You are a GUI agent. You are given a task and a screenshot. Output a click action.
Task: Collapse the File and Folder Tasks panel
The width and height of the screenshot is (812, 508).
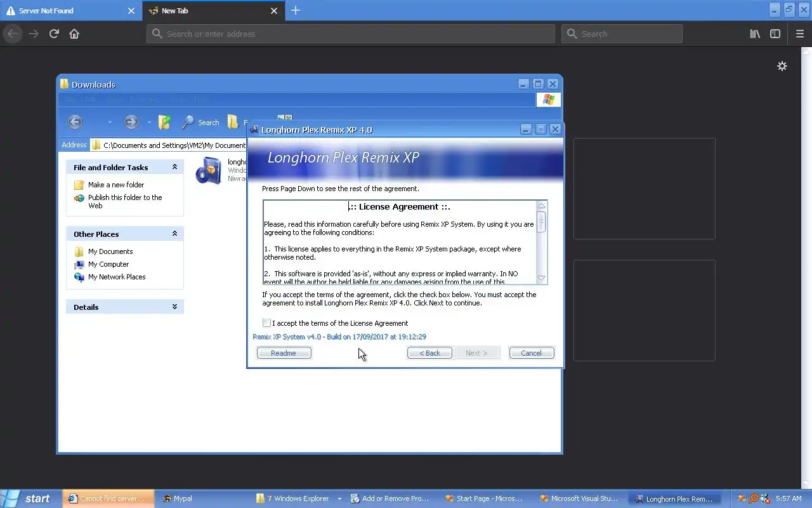point(174,167)
